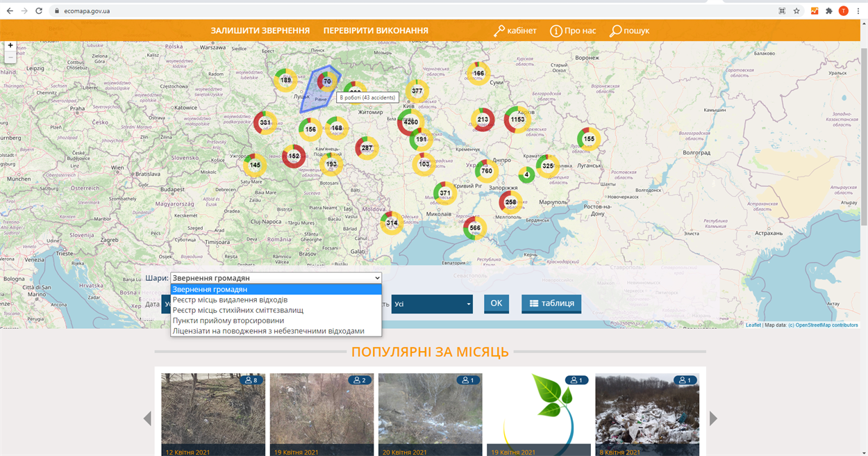The width and height of the screenshot is (868, 456).
Task: Open the 213 cluster marker near Полтава
Action: tap(483, 120)
